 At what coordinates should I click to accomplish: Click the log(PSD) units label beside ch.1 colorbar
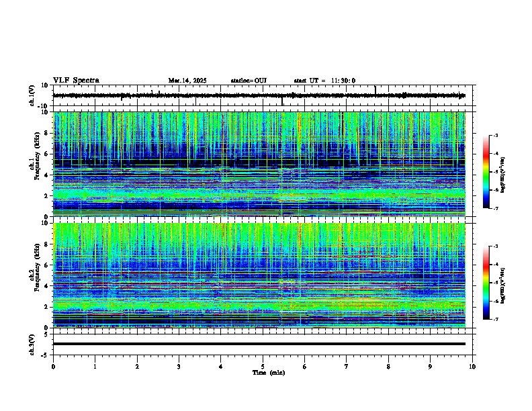(x=503, y=175)
